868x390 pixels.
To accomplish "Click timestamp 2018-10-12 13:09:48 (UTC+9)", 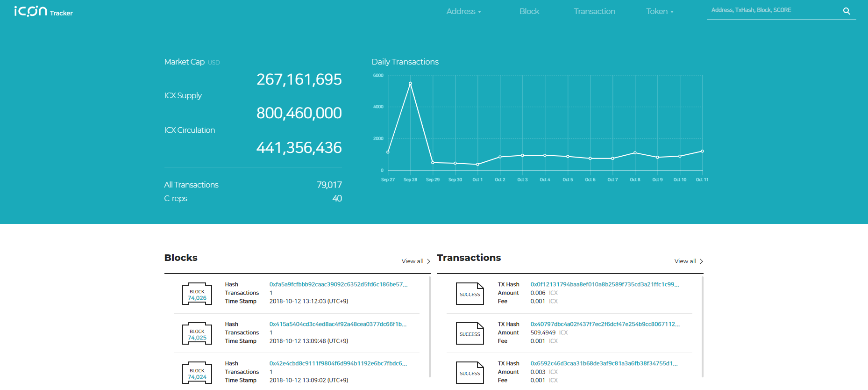I will point(309,341).
